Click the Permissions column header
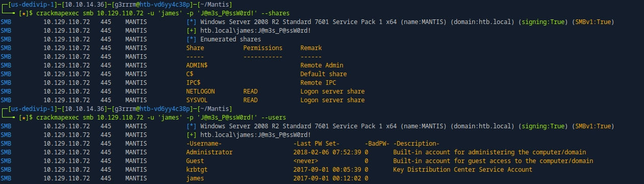644x184 pixels. click(x=263, y=48)
